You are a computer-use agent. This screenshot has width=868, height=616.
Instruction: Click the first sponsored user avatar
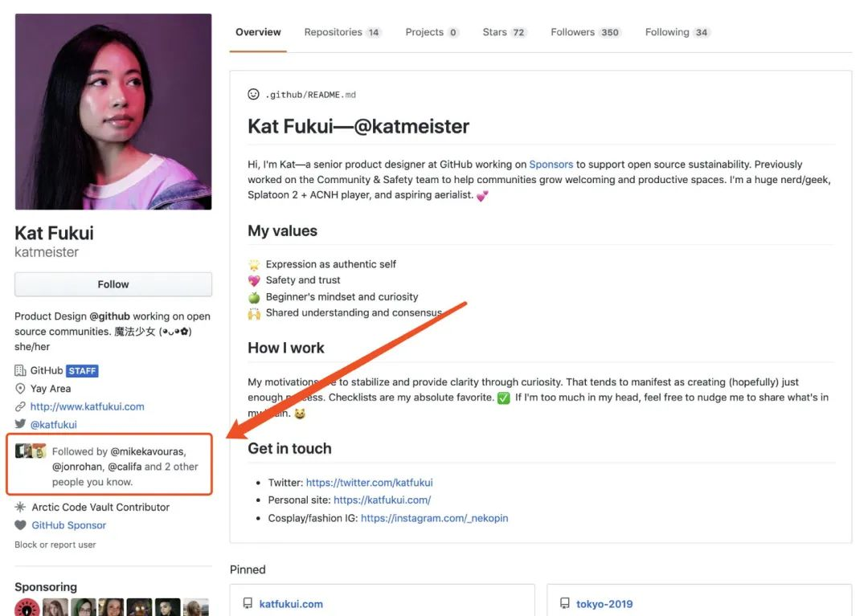[27, 607]
